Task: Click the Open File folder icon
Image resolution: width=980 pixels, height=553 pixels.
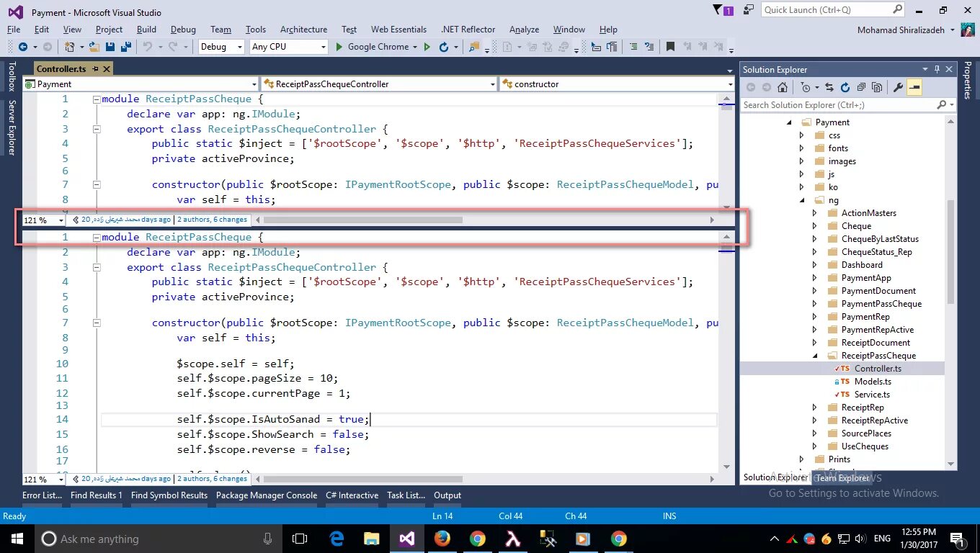Action: [x=94, y=47]
